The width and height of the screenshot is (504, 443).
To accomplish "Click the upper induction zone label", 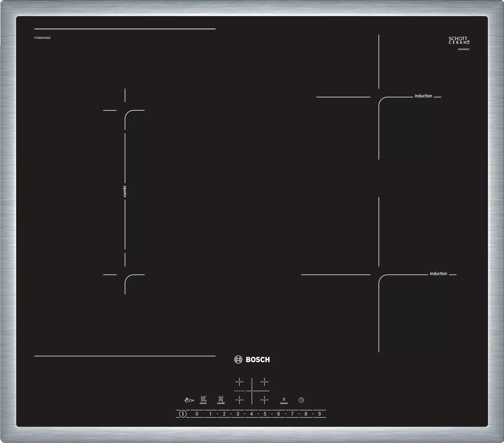I will tap(423, 96).
